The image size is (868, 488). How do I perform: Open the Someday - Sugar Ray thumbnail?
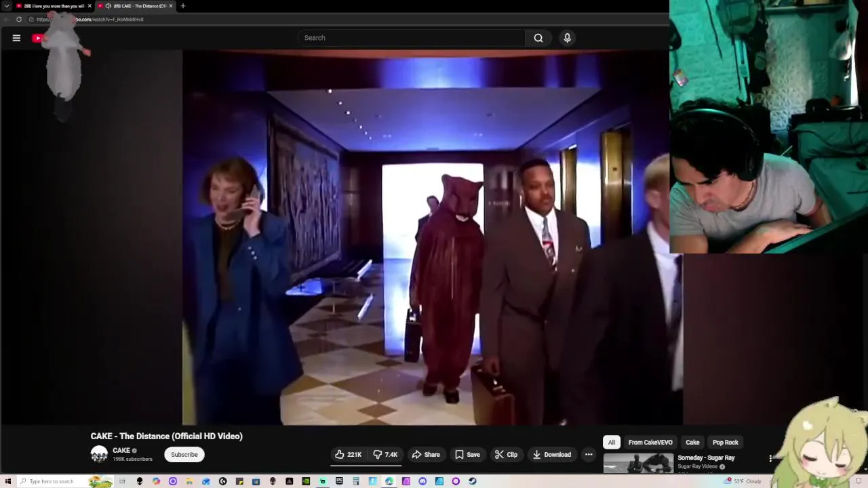point(638,464)
